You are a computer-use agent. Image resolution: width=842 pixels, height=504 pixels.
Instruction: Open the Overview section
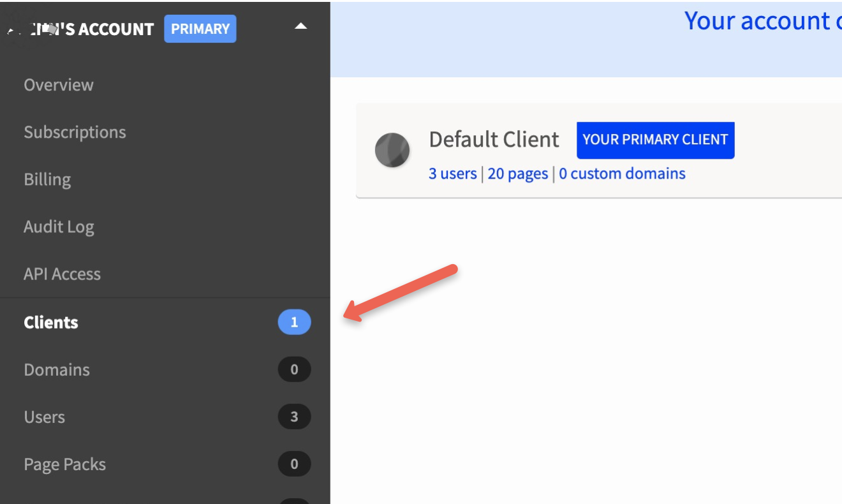[x=58, y=85]
